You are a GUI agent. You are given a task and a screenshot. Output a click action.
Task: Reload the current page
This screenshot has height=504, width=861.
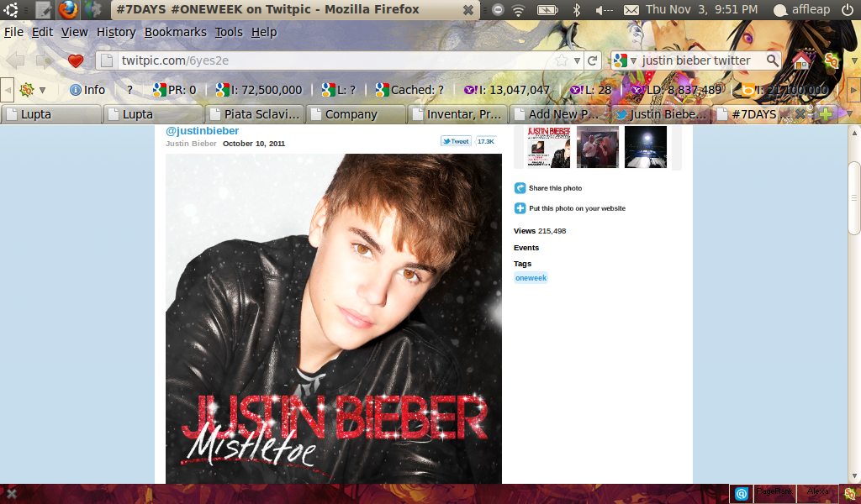(592, 60)
